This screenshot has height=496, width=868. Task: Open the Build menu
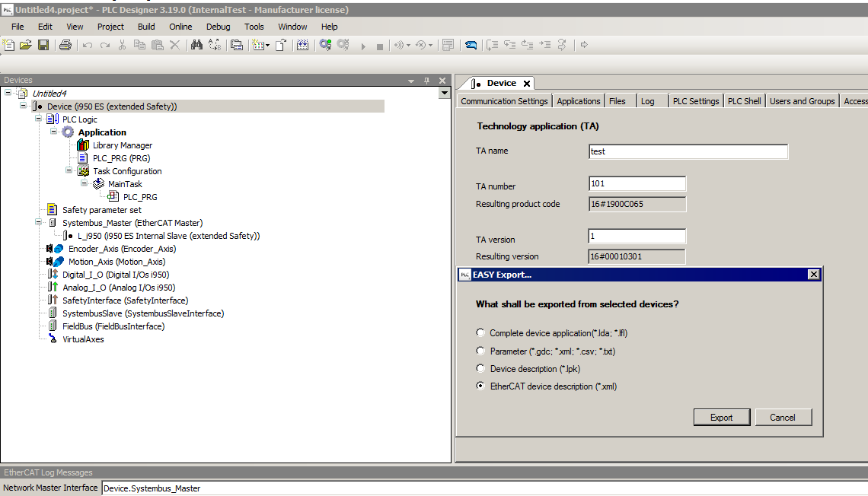pyautogui.click(x=146, y=27)
